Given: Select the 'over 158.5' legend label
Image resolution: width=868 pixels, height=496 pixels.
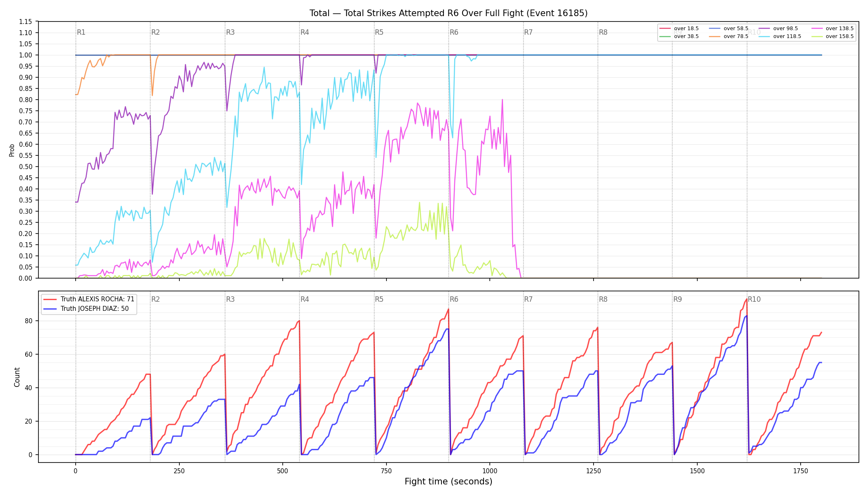Looking at the screenshot, I should click(x=839, y=36).
